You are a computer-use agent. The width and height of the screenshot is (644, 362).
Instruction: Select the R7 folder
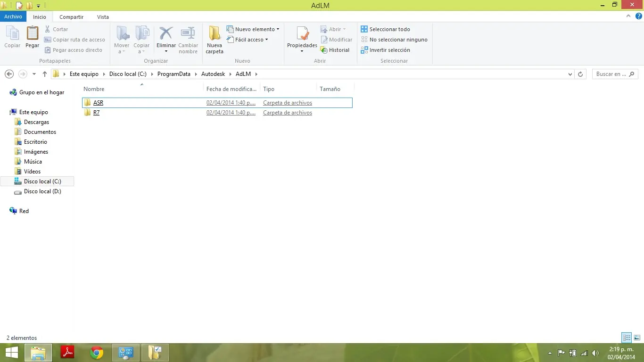(x=217, y=113)
